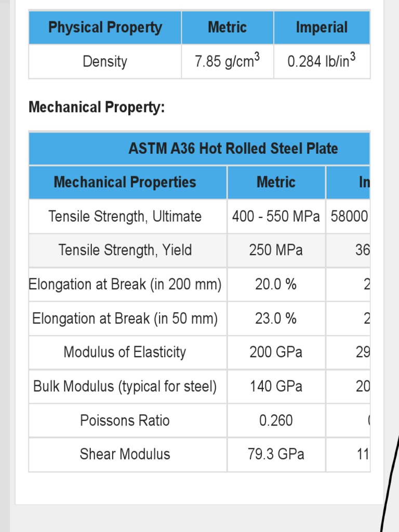Click the Mechanical Properties column header
The height and width of the screenshot is (532, 399).
pos(125,182)
